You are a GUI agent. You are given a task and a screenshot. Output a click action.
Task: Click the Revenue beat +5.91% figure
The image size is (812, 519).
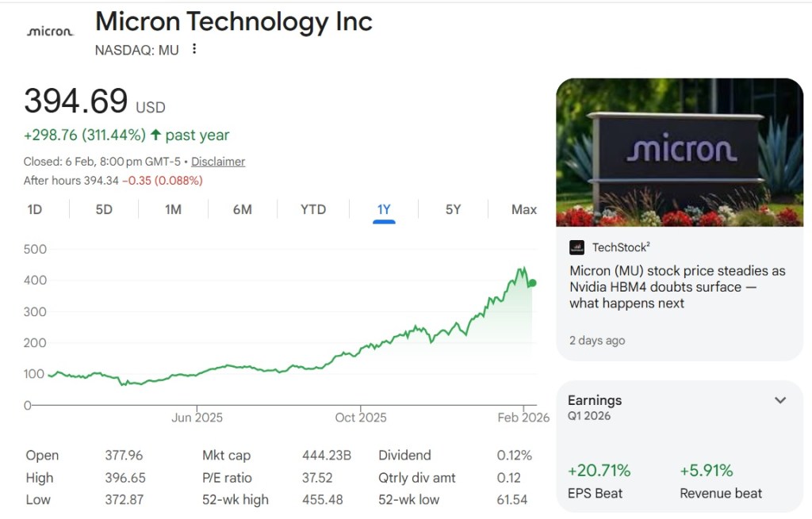(x=707, y=471)
